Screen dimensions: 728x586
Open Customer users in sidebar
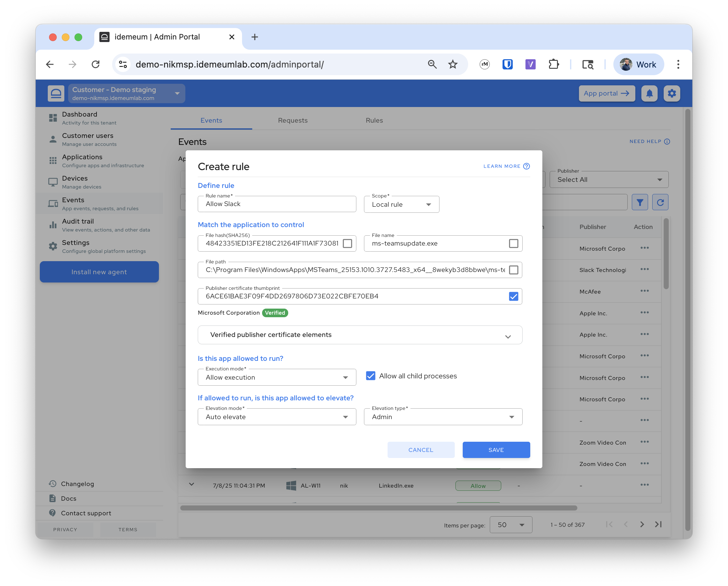(99, 139)
